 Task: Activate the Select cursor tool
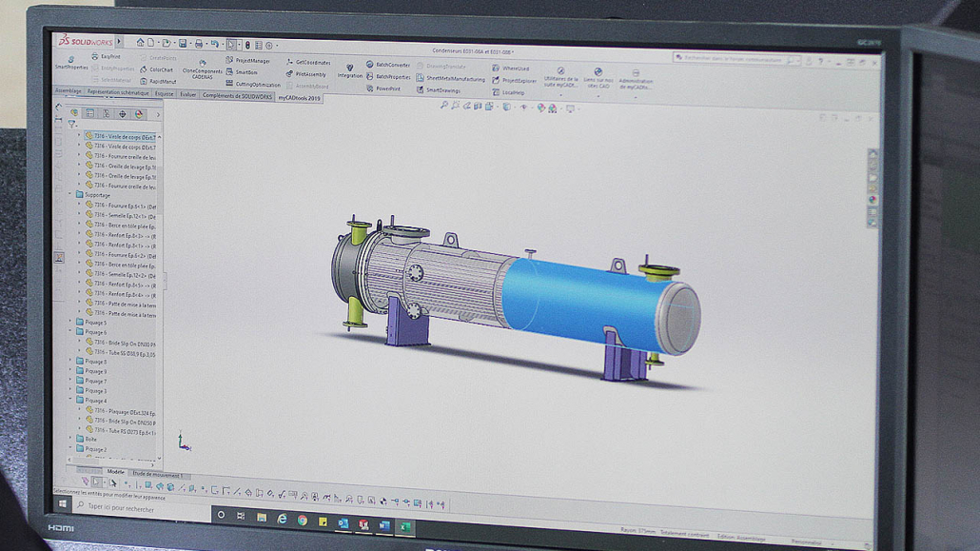(231, 45)
